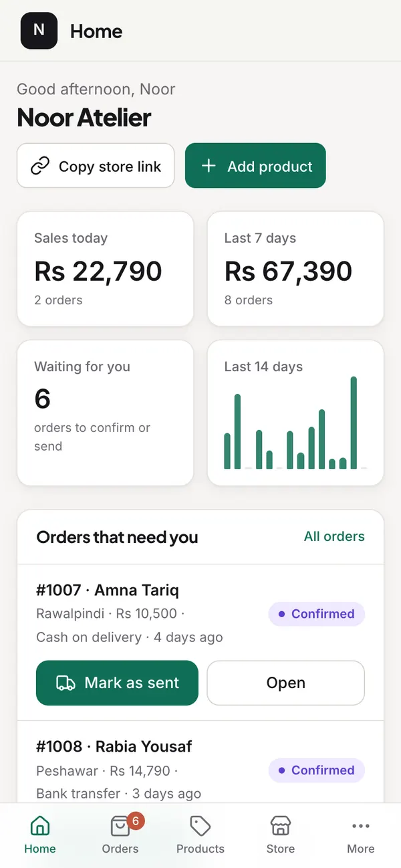The image size is (401, 868).
Task: Open the More tab ellipsis icon
Action: (361, 826)
